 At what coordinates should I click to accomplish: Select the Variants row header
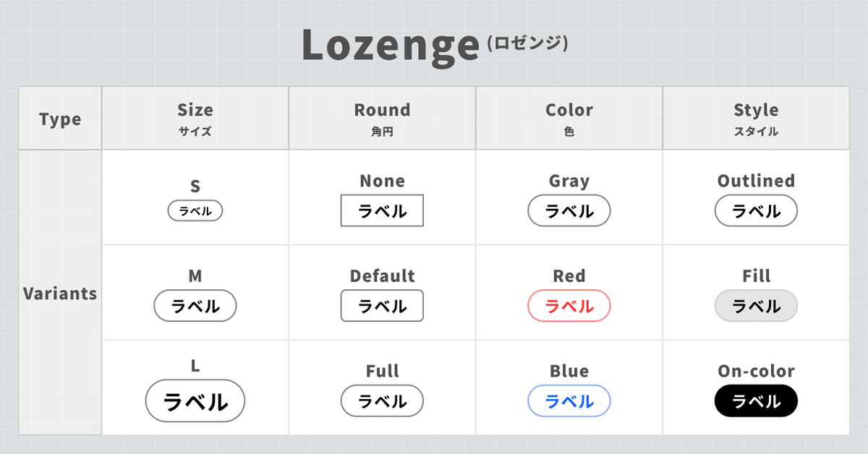[60, 293]
